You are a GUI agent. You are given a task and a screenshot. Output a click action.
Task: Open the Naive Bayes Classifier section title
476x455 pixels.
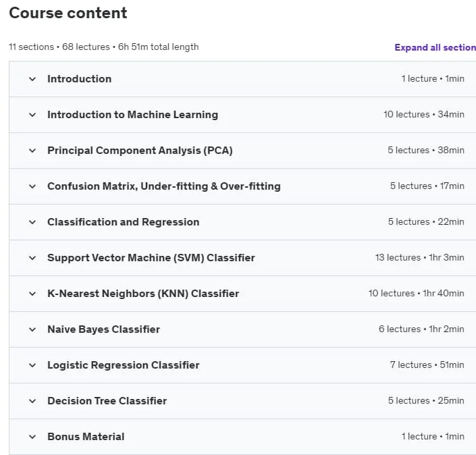(x=103, y=329)
